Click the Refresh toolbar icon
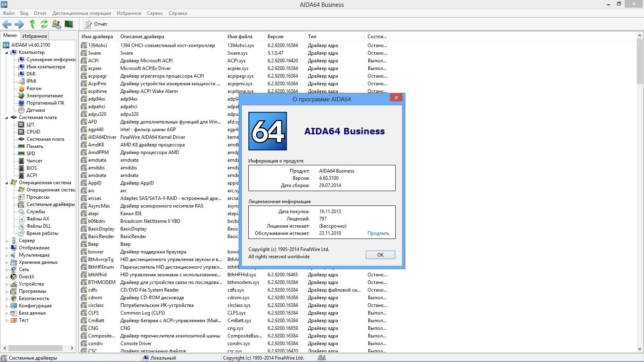This screenshot has width=644, height=362. (x=44, y=24)
